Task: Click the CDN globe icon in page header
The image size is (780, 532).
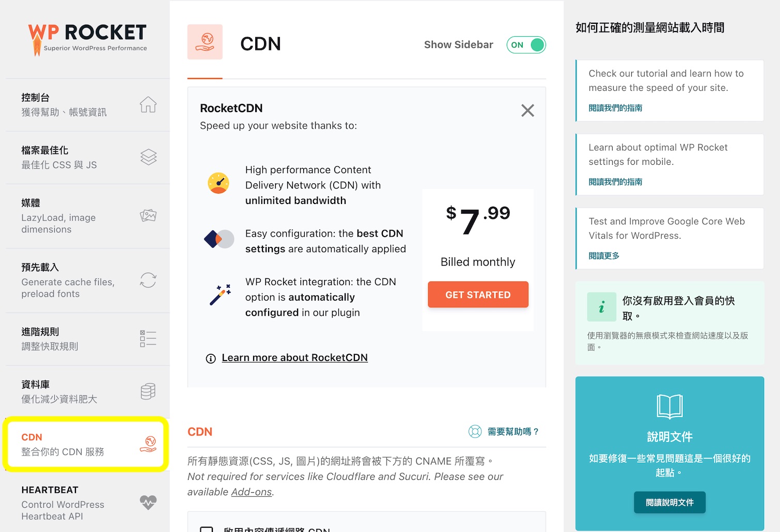Action: coord(205,42)
